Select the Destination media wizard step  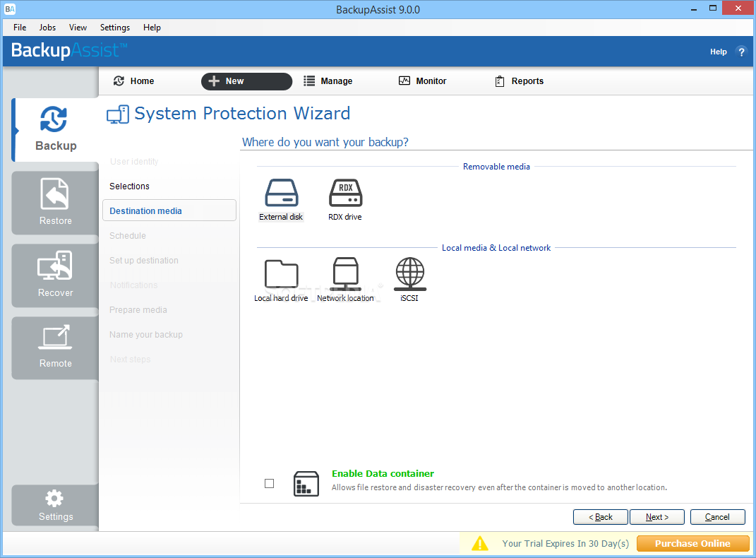pos(169,210)
